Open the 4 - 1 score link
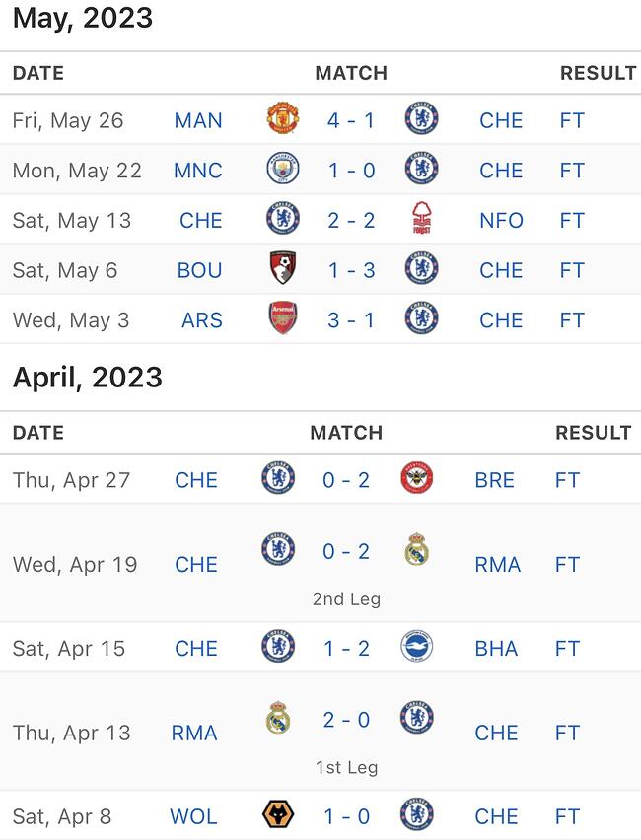 (350, 120)
